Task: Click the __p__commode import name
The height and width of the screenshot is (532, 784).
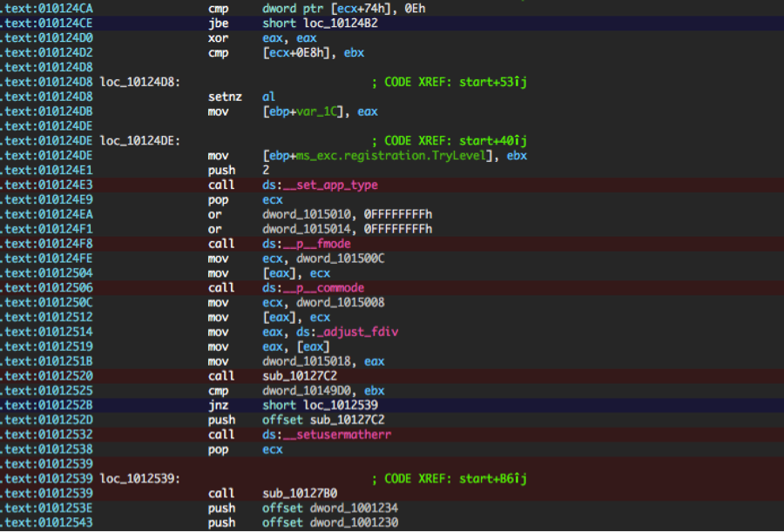Action: 323,288
